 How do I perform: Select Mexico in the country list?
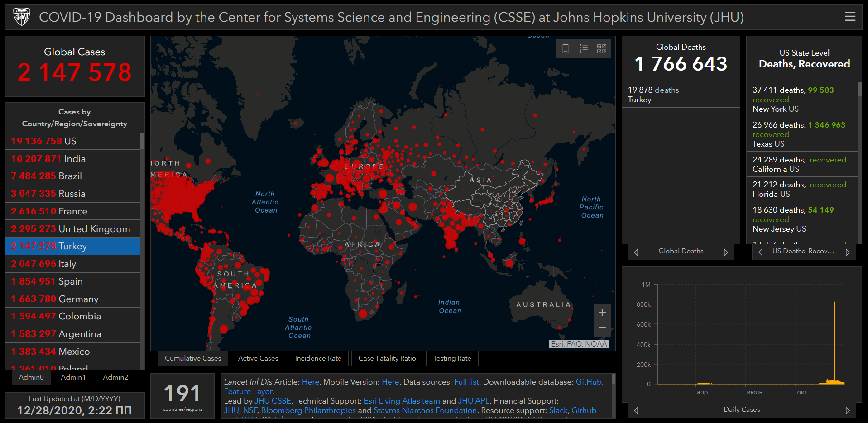72,352
